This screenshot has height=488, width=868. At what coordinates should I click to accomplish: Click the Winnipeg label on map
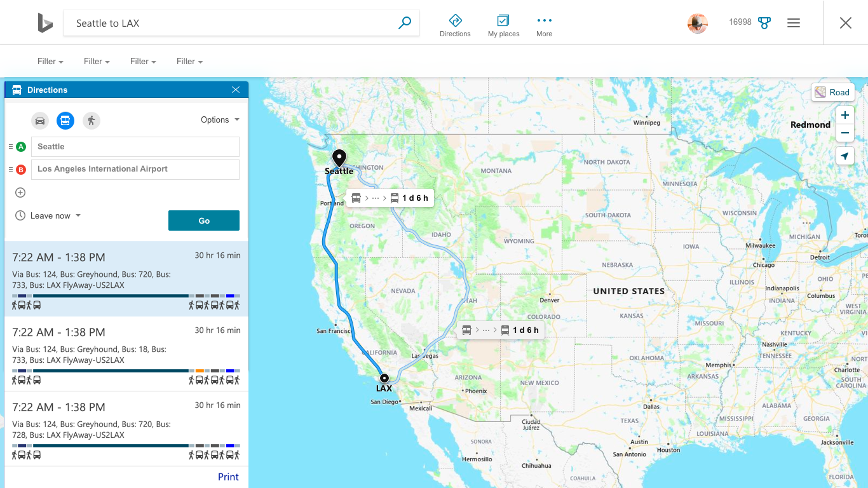point(647,123)
